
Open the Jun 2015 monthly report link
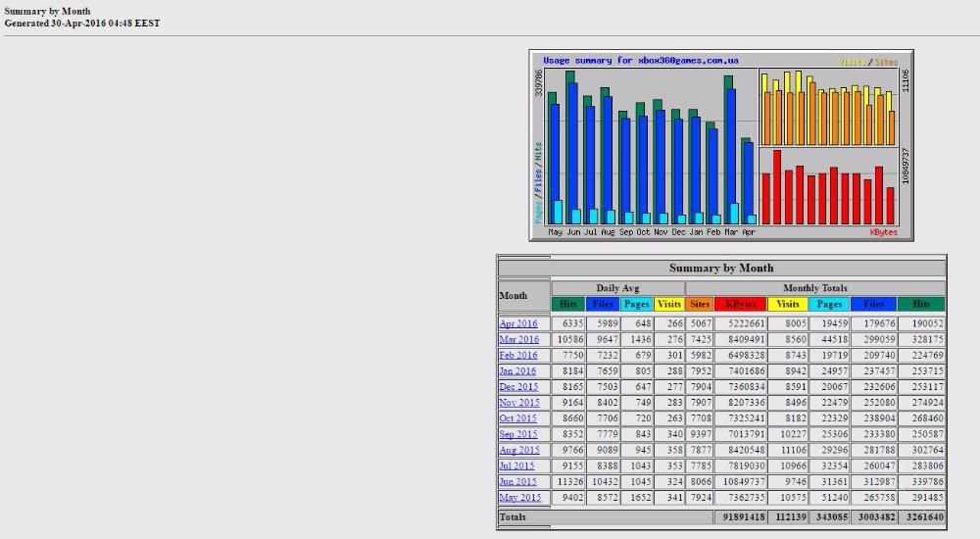pos(518,481)
